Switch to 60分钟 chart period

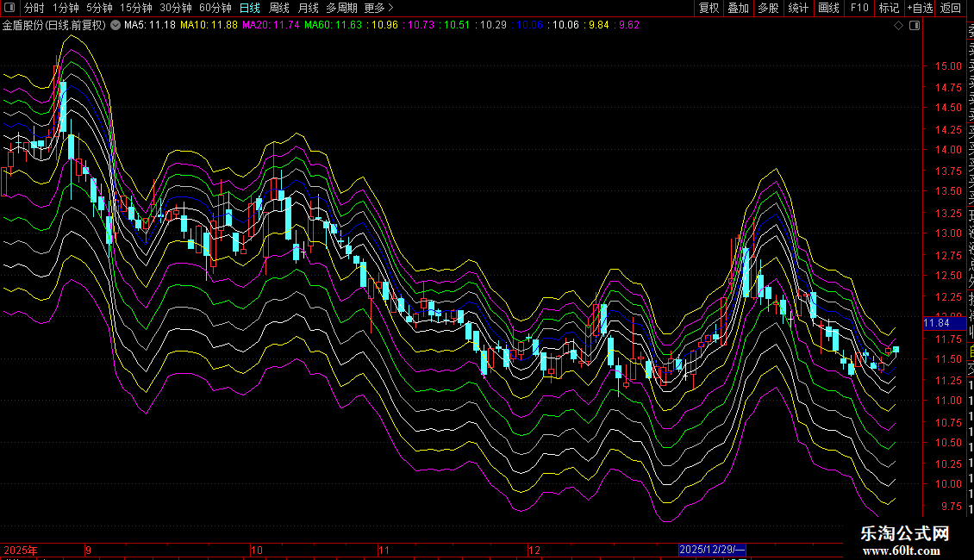pos(215,8)
